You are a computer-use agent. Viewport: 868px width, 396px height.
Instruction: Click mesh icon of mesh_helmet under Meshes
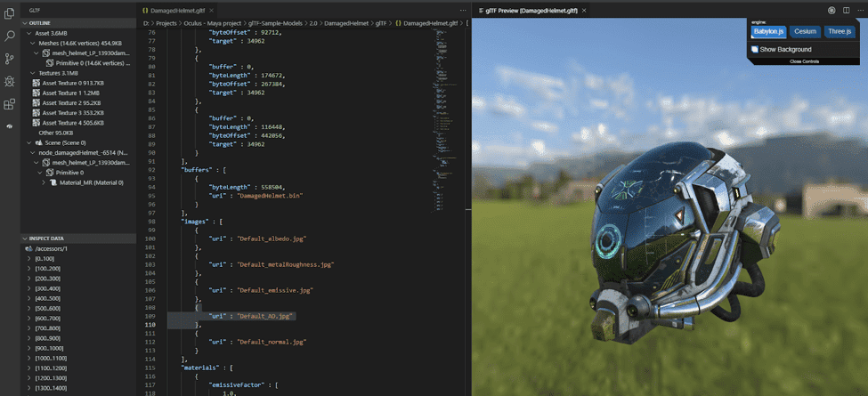(x=46, y=53)
